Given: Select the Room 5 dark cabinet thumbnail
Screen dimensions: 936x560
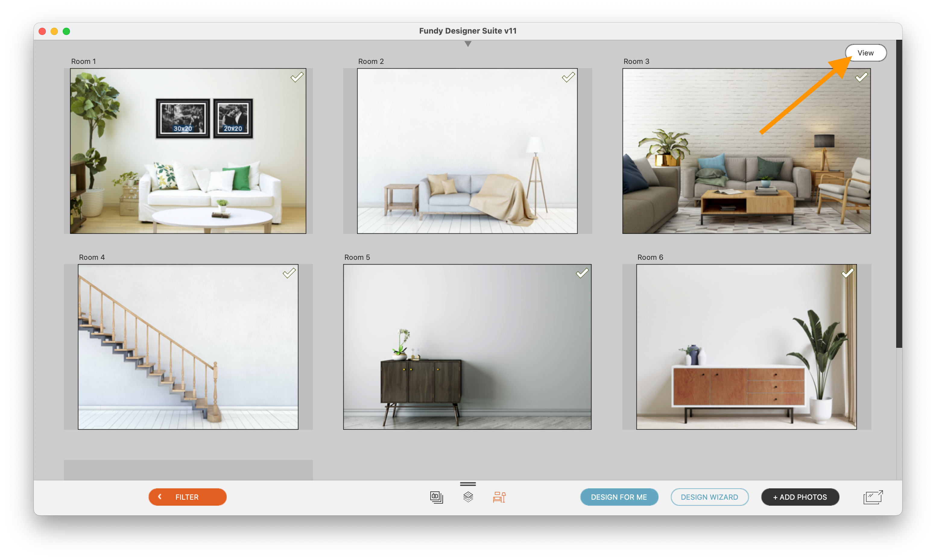Looking at the screenshot, I should pos(467,347).
